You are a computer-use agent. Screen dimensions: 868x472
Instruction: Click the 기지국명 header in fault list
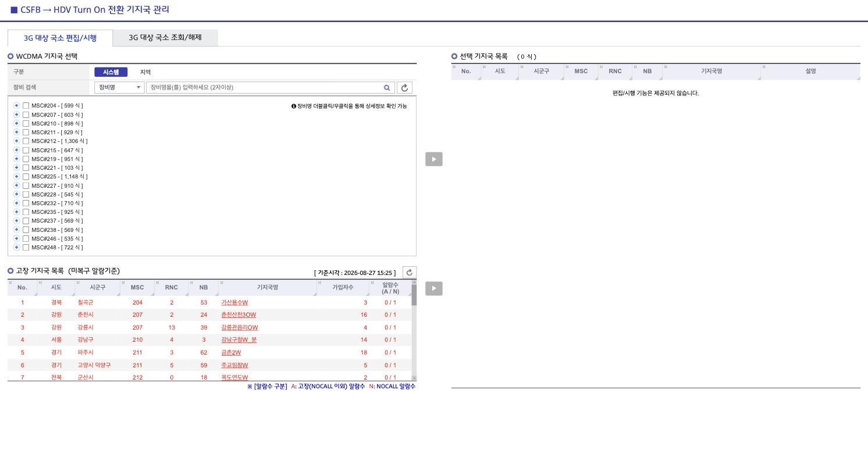point(268,288)
